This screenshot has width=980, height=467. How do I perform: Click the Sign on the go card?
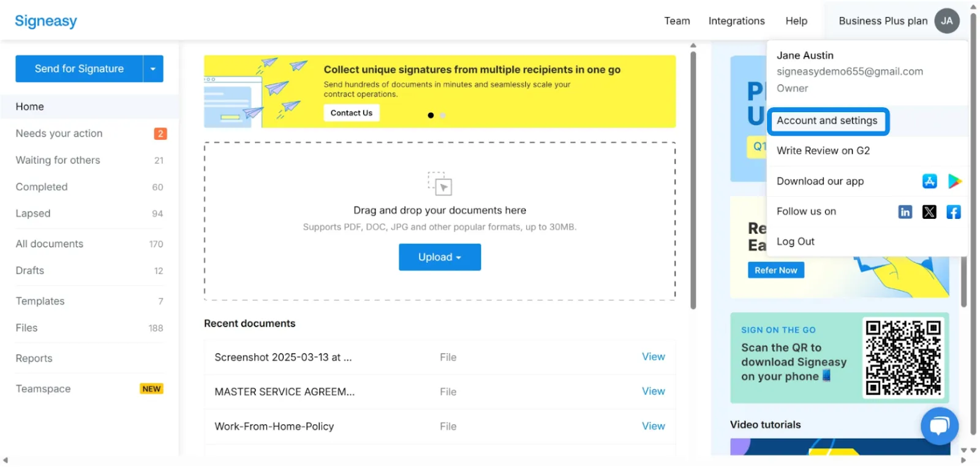click(839, 358)
